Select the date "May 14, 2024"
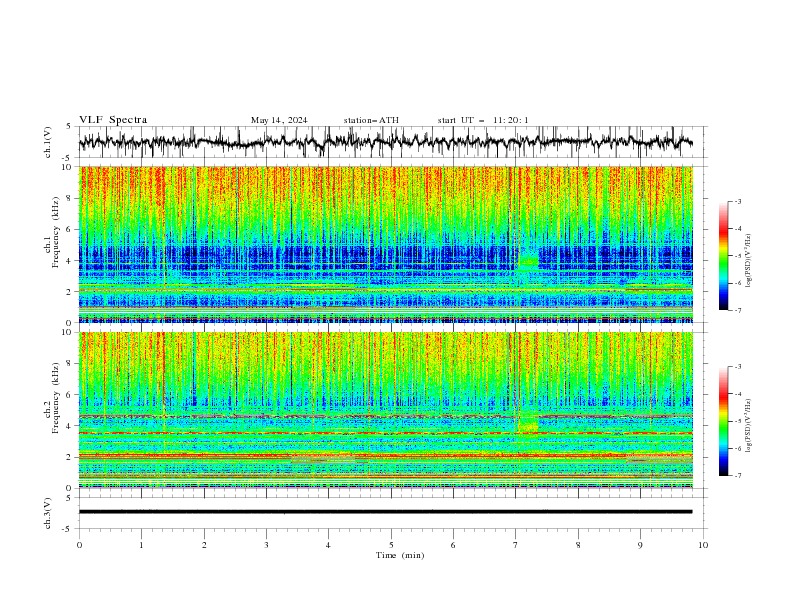792x612 pixels. coord(279,120)
